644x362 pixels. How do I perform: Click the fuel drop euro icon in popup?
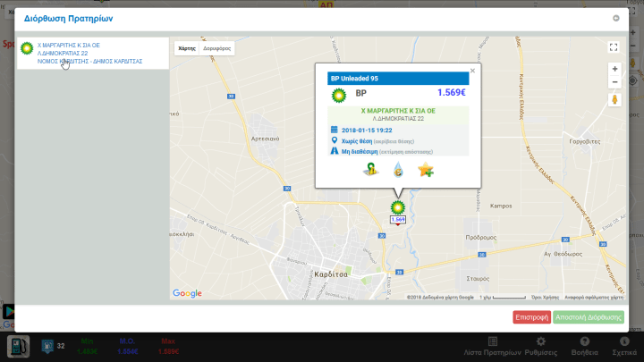397,170
